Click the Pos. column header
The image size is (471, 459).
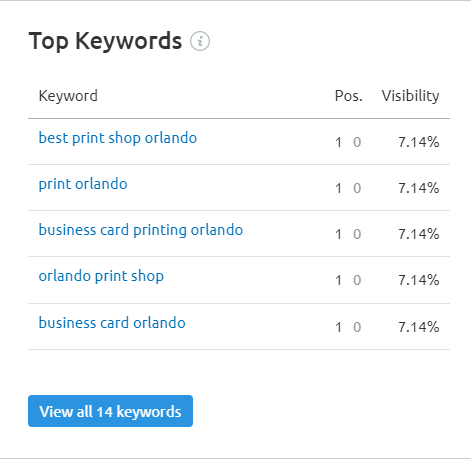click(349, 96)
